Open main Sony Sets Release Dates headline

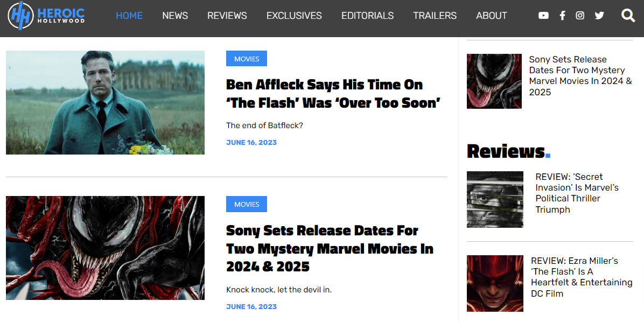click(330, 248)
